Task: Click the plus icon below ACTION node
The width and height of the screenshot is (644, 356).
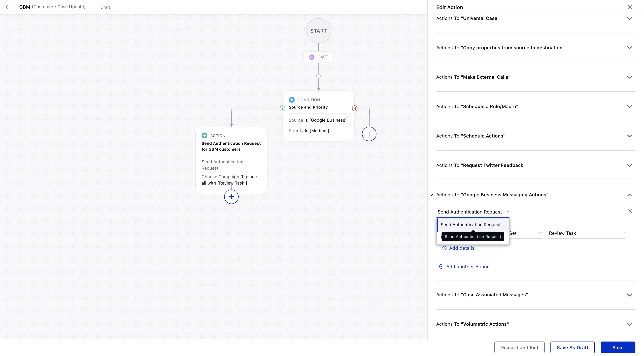Action: point(232,196)
